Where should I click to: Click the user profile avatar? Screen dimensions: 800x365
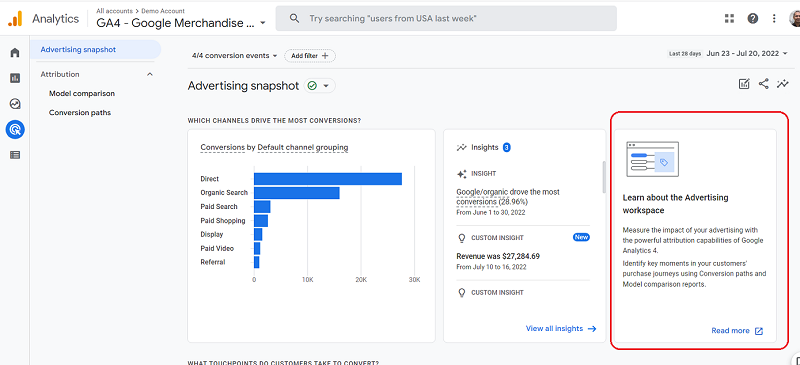[x=795, y=18]
